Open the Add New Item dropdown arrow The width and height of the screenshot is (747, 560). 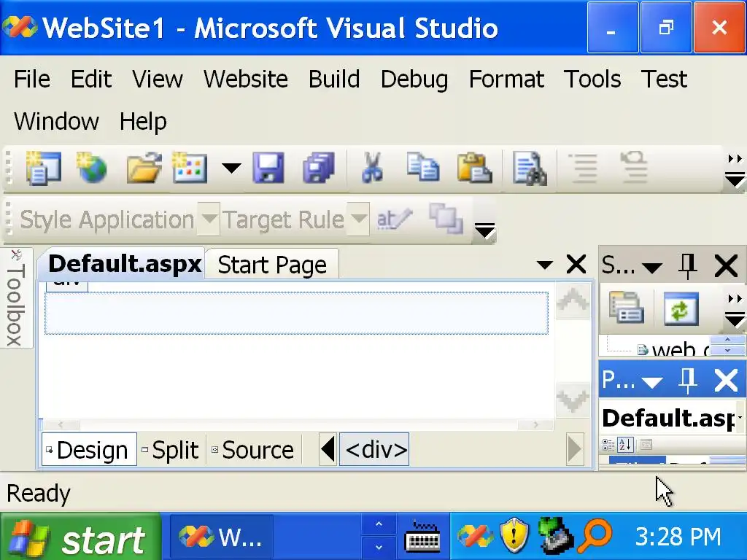click(231, 168)
